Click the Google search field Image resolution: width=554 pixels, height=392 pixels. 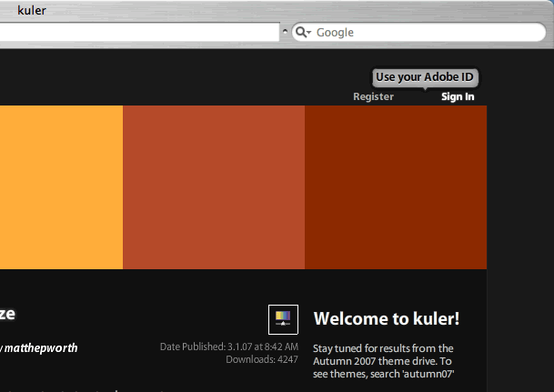pos(418,32)
